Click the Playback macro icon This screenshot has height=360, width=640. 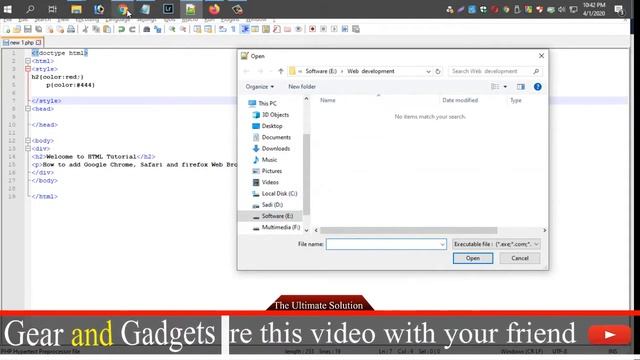[x=334, y=29]
